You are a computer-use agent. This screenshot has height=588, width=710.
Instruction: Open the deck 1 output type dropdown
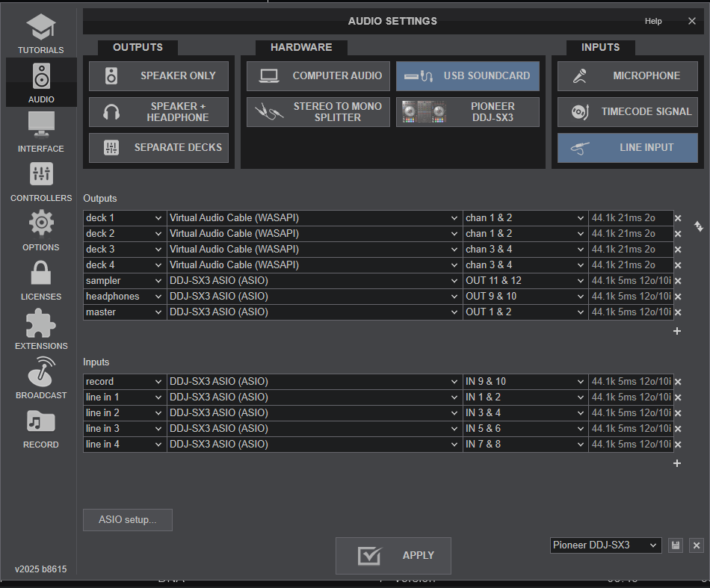coord(125,218)
